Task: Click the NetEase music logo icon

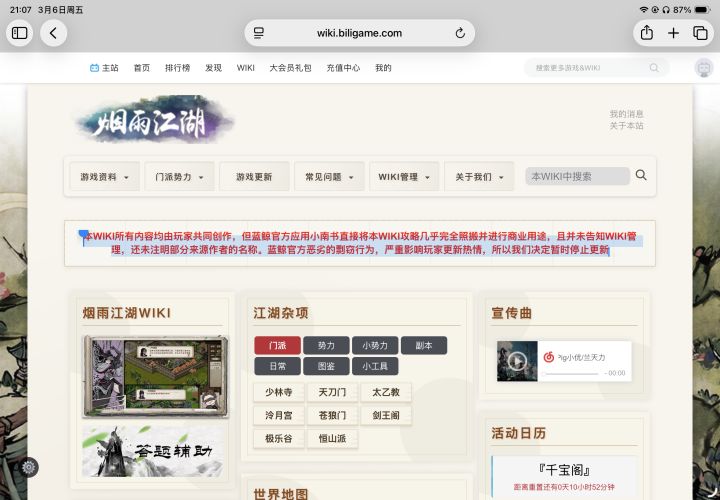Action: tap(548, 357)
